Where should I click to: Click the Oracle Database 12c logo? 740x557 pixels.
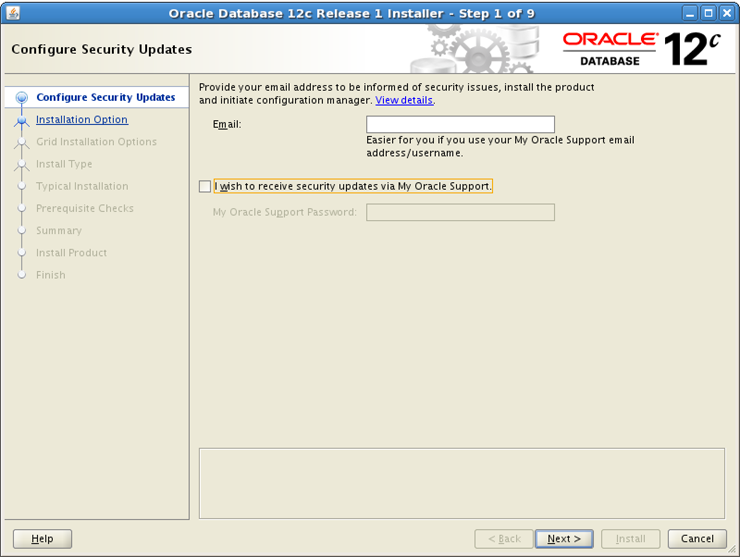click(641, 49)
